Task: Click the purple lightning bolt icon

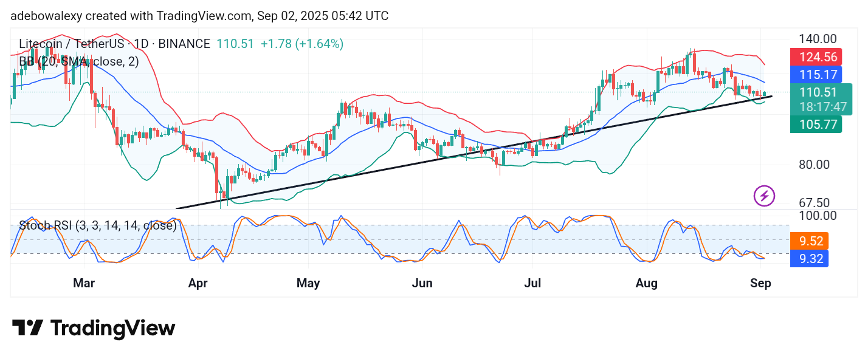Action: tap(764, 196)
